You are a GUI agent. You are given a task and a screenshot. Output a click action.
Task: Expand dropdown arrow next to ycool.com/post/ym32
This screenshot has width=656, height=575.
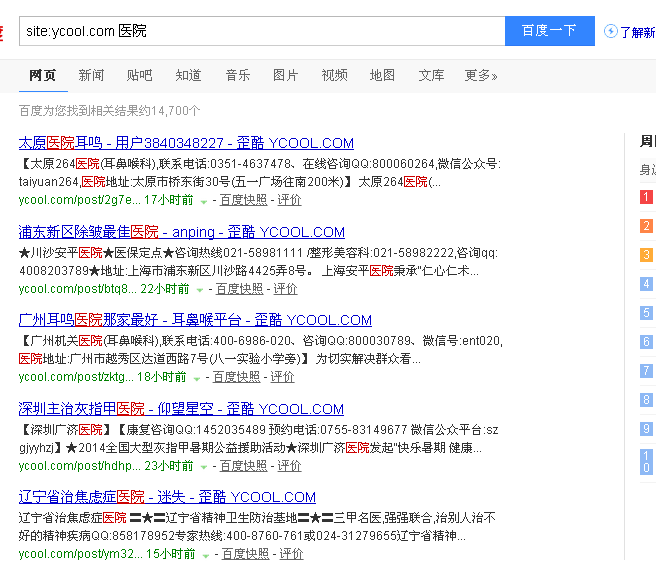pyautogui.click(x=205, y=555)
